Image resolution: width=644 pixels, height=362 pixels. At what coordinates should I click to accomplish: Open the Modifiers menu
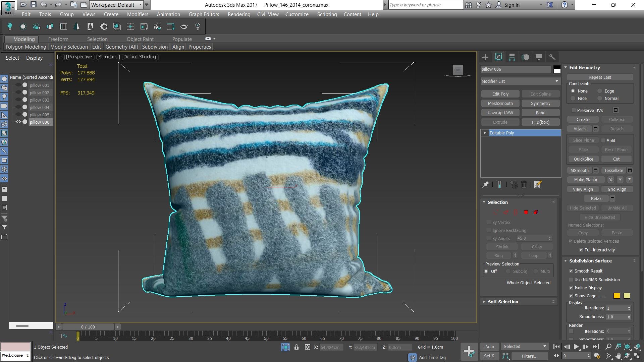point(138,14)
